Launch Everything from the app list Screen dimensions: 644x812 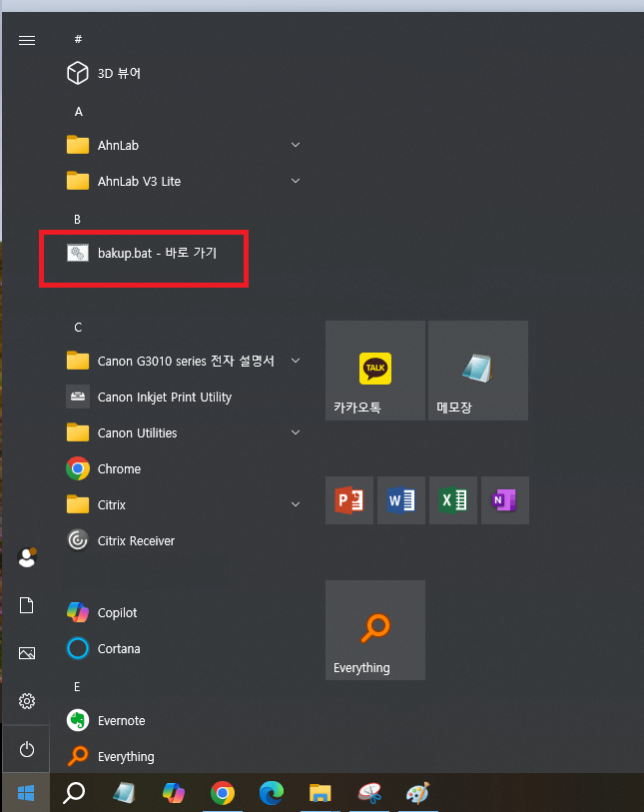click(111, 757)
